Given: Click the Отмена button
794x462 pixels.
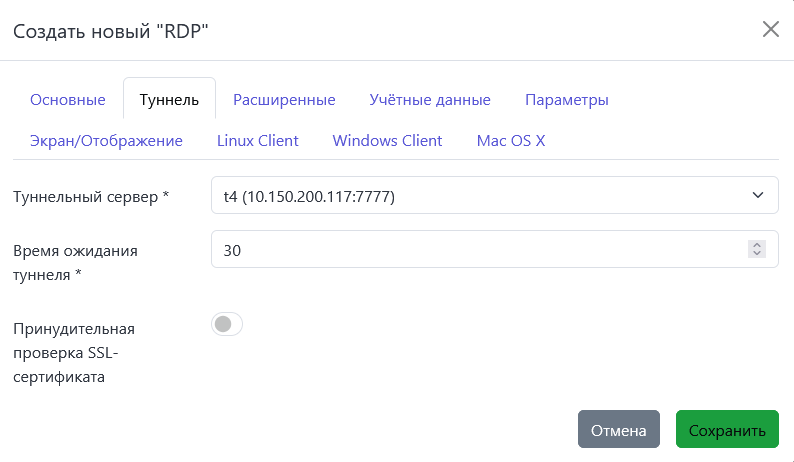Looking at the screenshot, I should (618, 430).
